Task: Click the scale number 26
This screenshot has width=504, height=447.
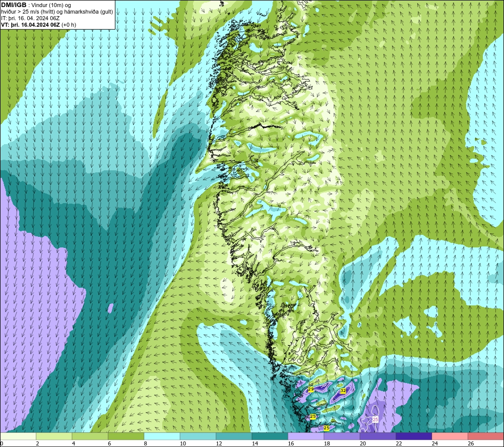Action: coord(471,443)
